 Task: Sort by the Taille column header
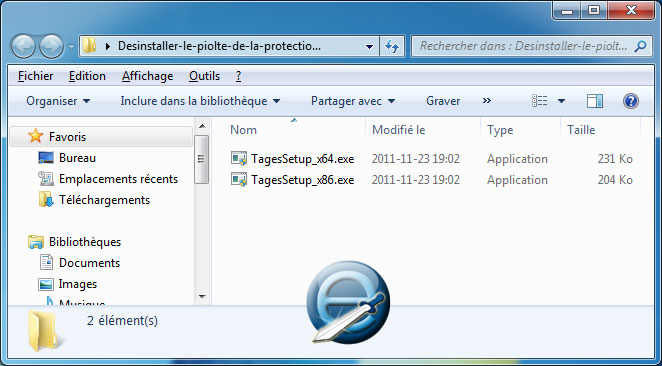(x=581, y=130)
